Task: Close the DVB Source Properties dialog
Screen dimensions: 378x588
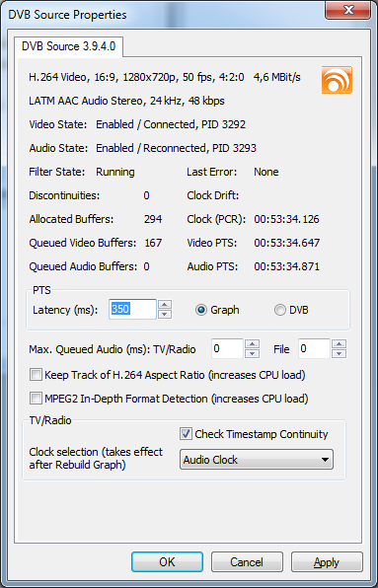Action: point(347,10)
